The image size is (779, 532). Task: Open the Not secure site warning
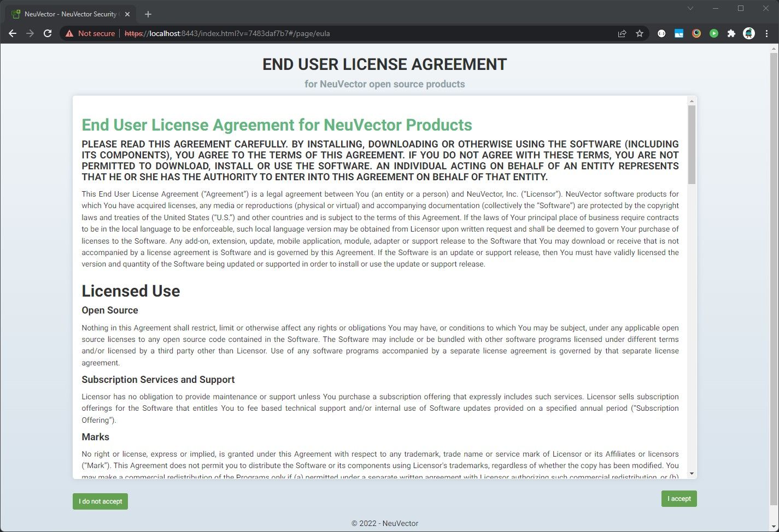[x=90, y=33]
